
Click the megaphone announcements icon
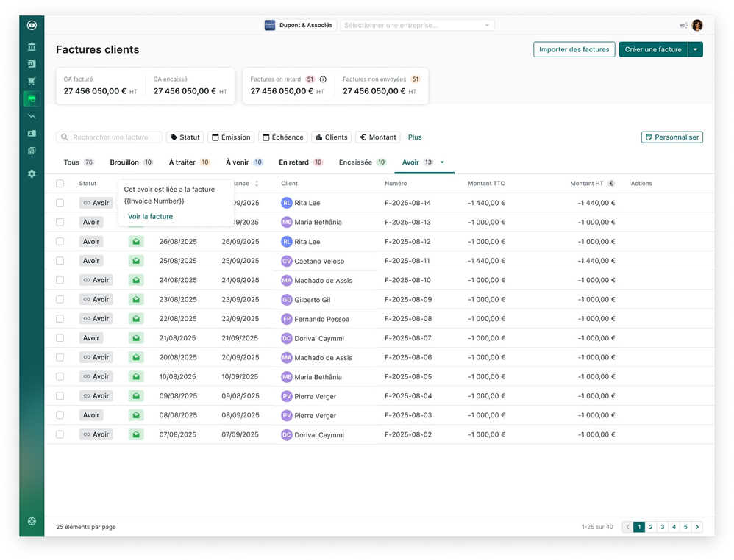pos(683,25)
